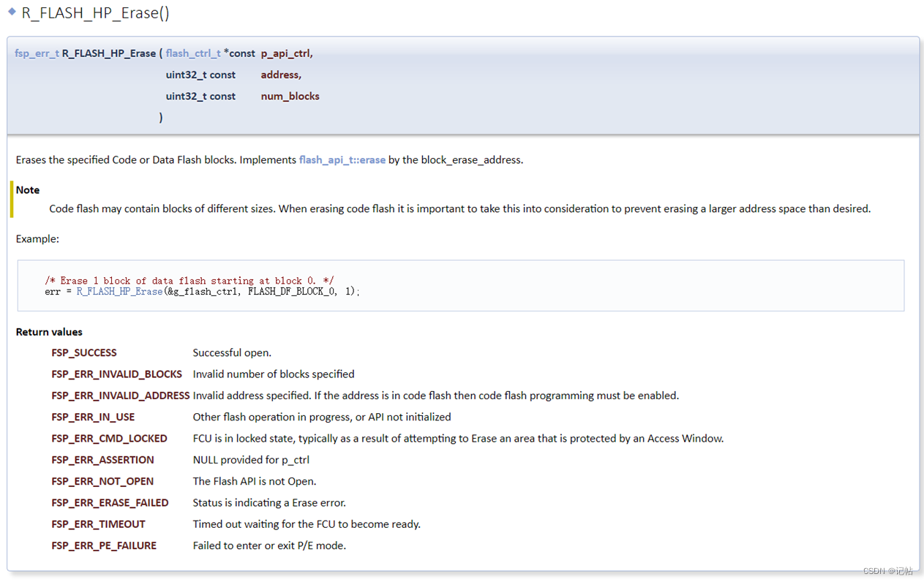
Task: Select the p_api_ctrl parameter name
Action: 287,53
